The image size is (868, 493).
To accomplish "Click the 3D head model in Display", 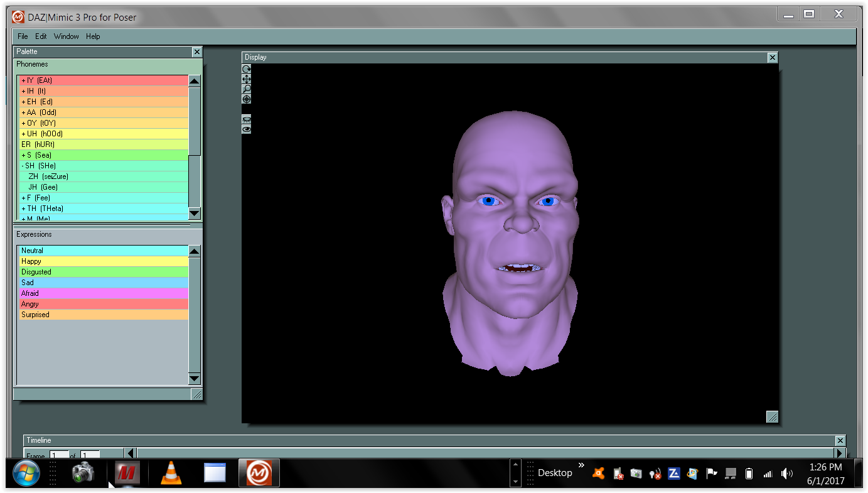I will (x=510, y=245).
